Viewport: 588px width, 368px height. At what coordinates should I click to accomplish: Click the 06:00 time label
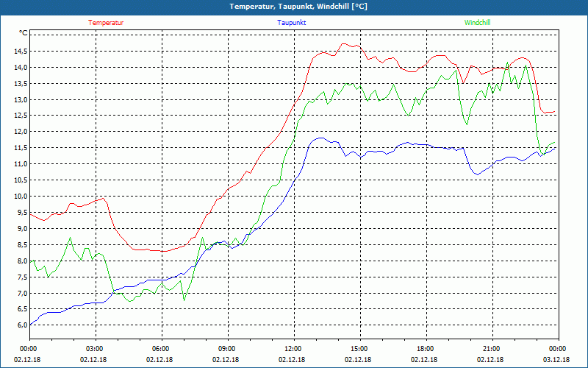[162, 349]
